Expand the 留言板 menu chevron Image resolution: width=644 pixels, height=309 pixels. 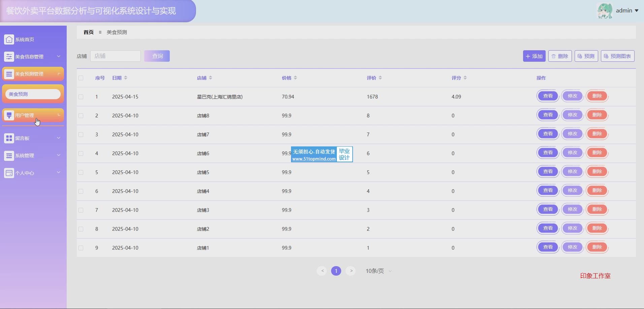(59, 138)
